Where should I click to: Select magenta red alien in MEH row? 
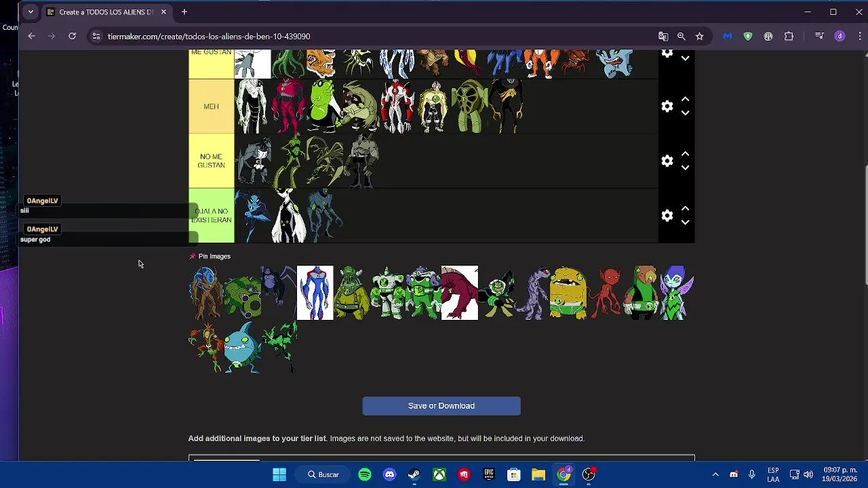coord(288,106)
